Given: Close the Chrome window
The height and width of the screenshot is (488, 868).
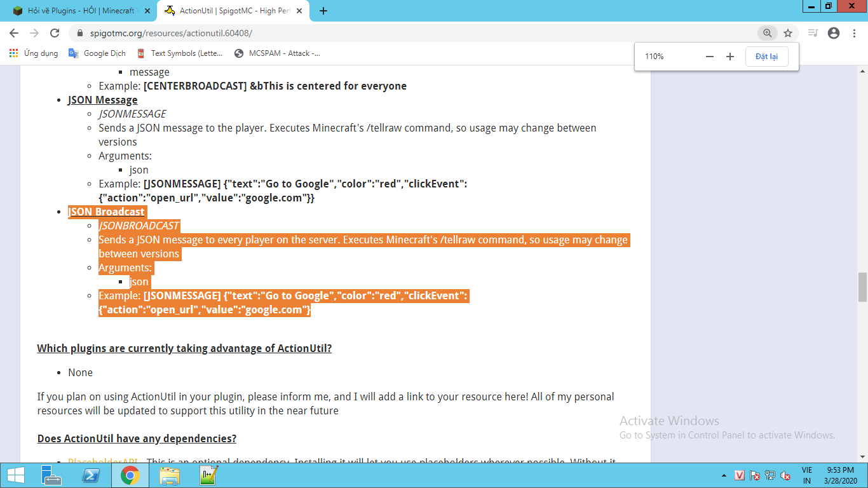Looking at the screenshot, I should coord(852,6).
